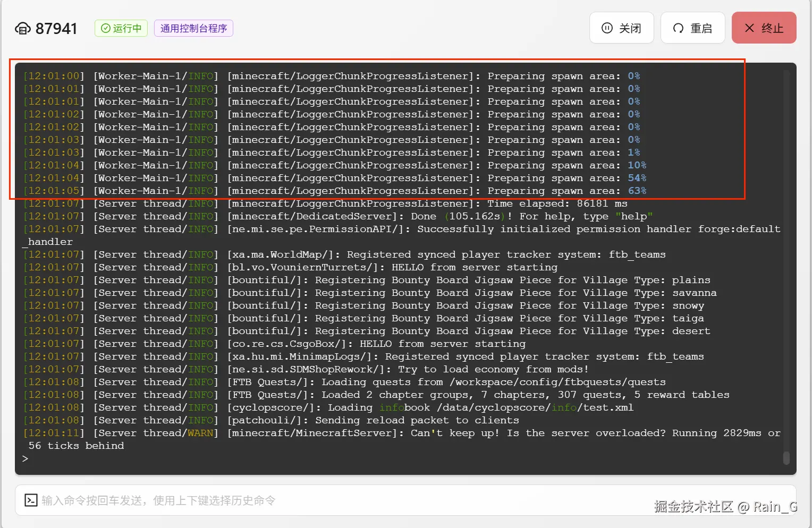
Task: Click the console scrollbar thumb
Action: (x=786, y=458)
